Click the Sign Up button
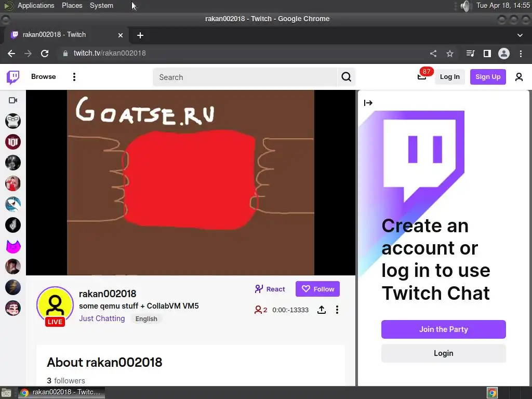The image size is (532, 399). click(x=488, y=77)
